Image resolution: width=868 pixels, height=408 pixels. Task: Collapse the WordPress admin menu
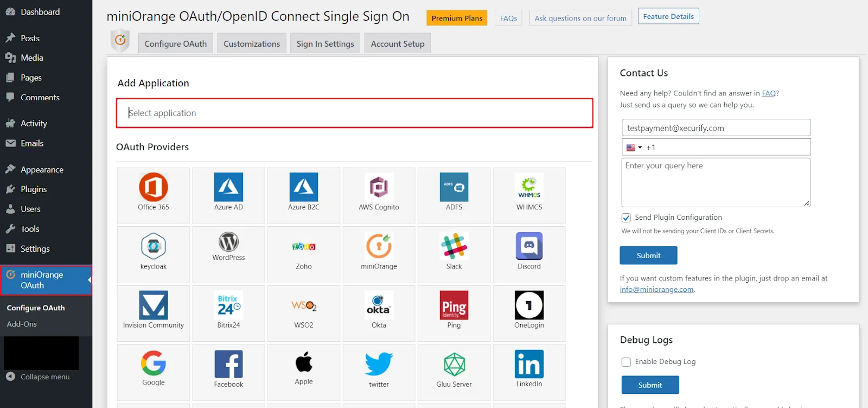[x=37, y=377]
